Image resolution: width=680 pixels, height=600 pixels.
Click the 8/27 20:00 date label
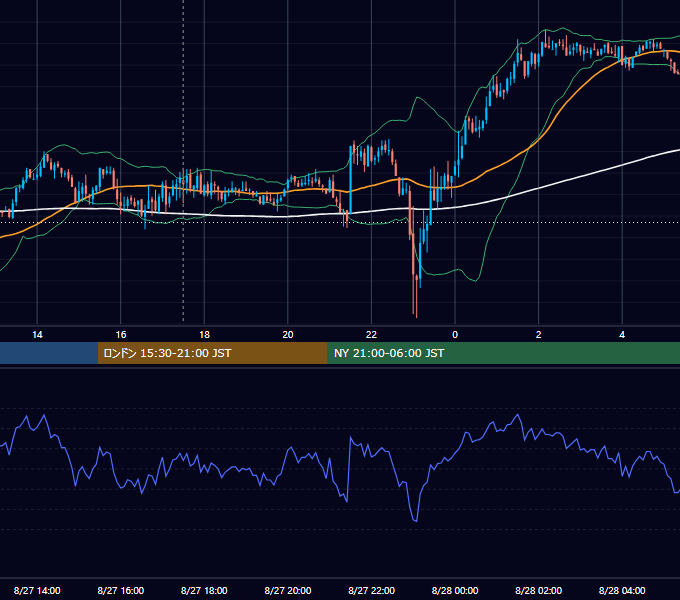click(288, 590)
